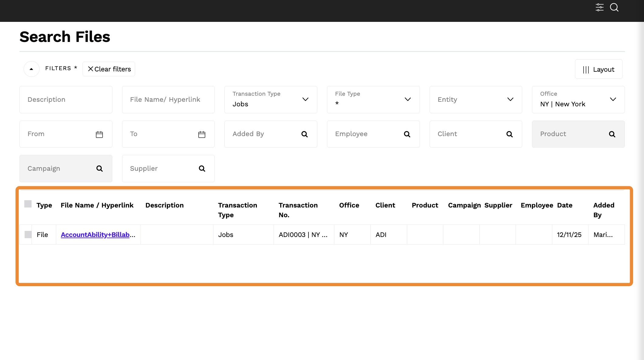The image size is (644, 360).
Task: Click into the Description filter field
Action: coord(66,100)
